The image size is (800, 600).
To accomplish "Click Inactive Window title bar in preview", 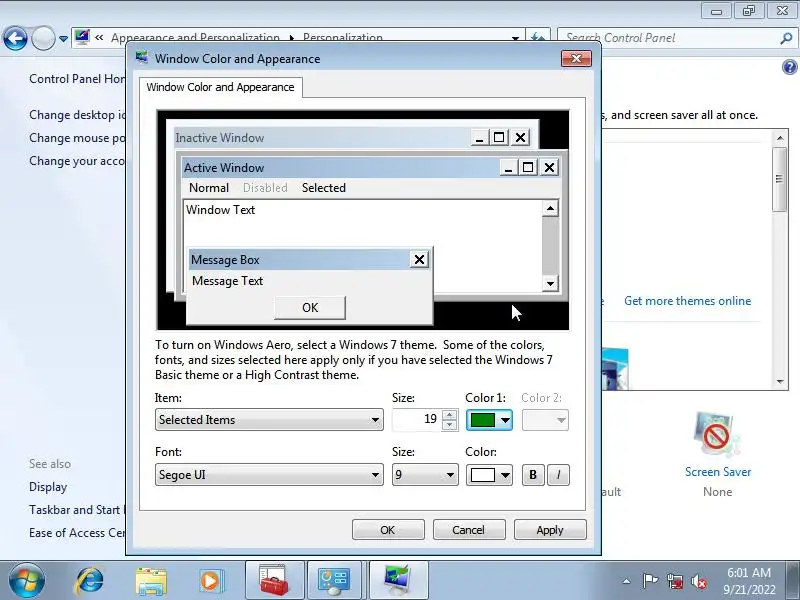I will click(322, 138).
